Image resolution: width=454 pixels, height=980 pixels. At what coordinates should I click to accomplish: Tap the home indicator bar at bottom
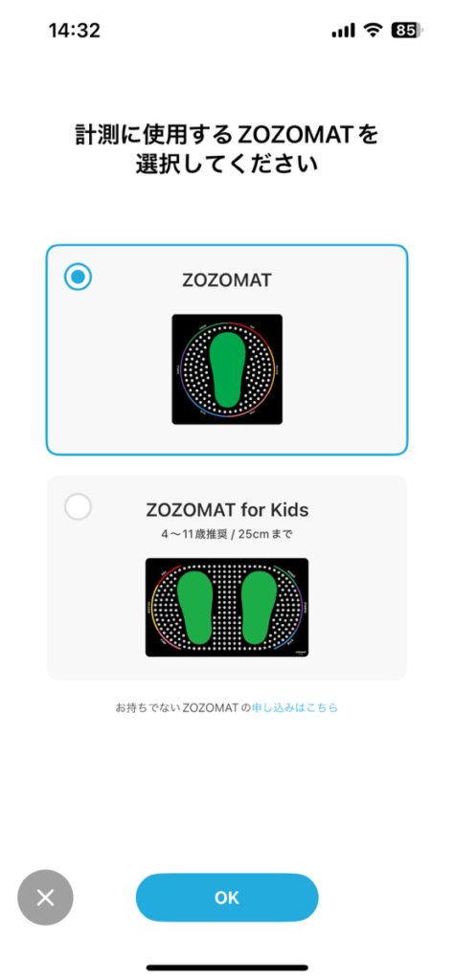point(227,968)
